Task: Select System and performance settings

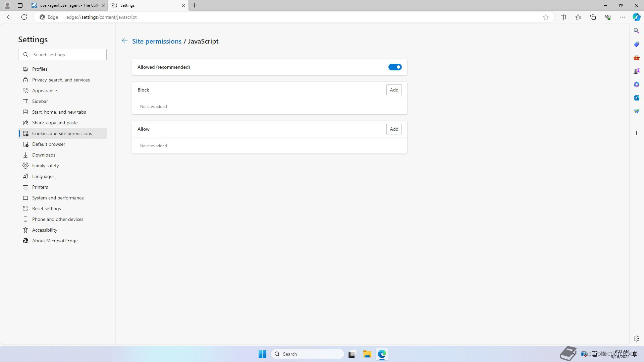Action: (58, 198)
